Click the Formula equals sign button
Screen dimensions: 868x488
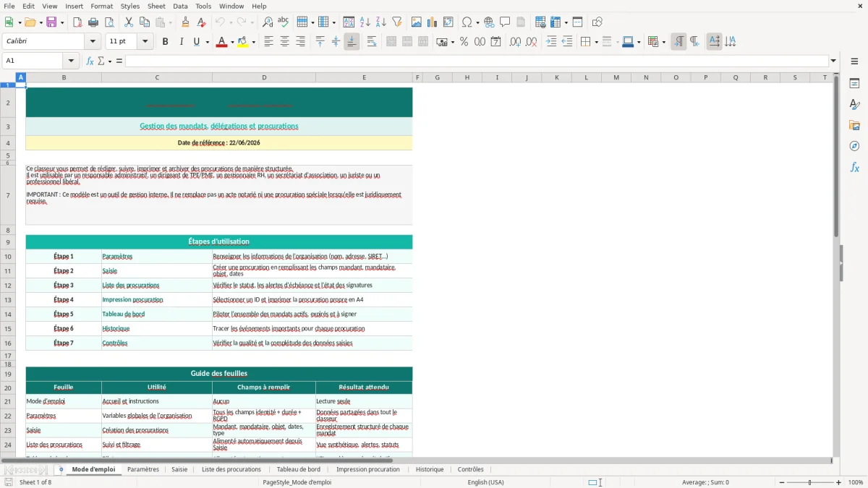[119, 61]
